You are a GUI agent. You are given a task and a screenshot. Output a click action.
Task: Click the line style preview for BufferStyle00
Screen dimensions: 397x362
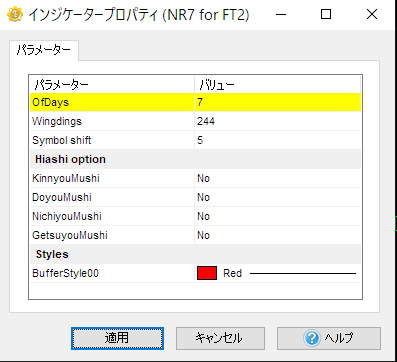point(303,274)
